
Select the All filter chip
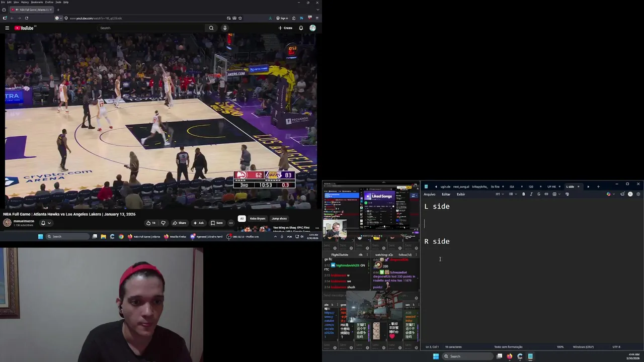[242, 219]
